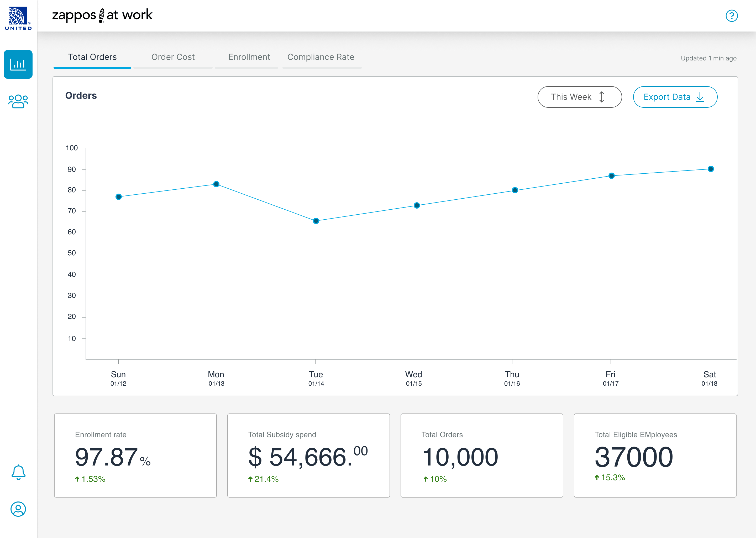Click the Enrollment rate card
This screenshot has height=538, width=756.
click(135, 455)
